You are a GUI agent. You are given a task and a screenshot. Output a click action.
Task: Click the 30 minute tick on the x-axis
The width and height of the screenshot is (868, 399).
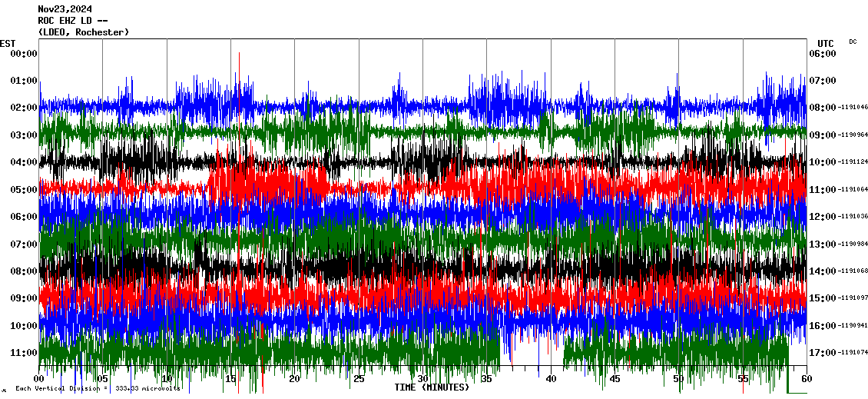coord(423,379)
